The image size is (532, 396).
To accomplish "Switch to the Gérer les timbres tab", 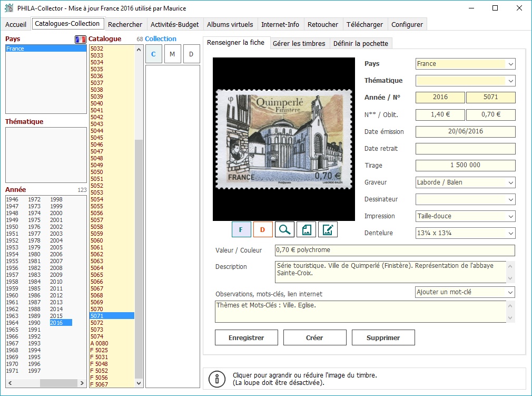I will (299, 43).
